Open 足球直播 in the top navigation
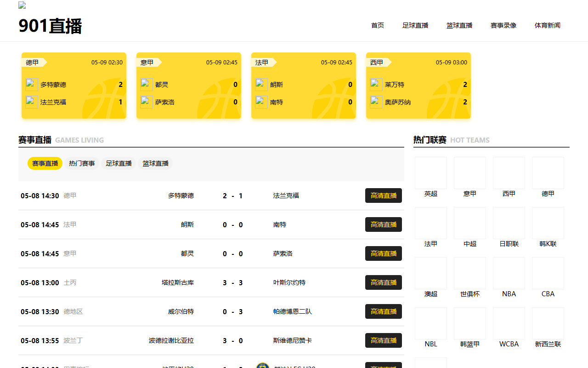The image size is (588, 368). click(415, 25)
